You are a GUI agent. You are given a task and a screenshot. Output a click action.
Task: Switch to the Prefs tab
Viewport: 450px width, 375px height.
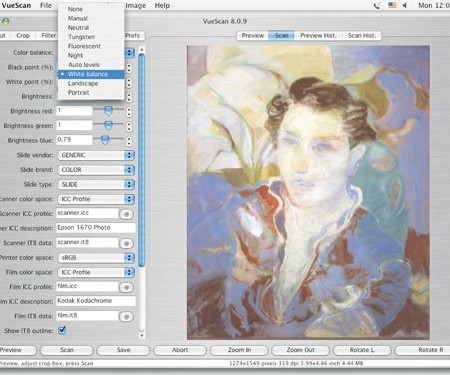coord(134,35)
